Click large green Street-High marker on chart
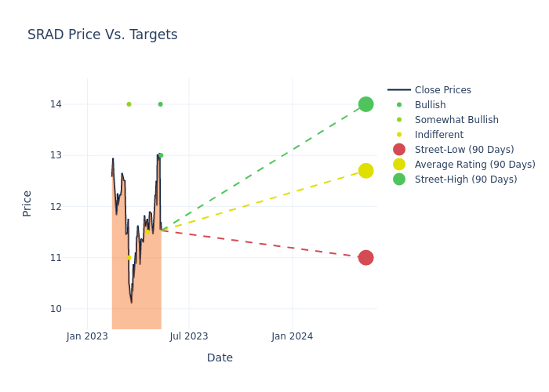 (365, 104)
